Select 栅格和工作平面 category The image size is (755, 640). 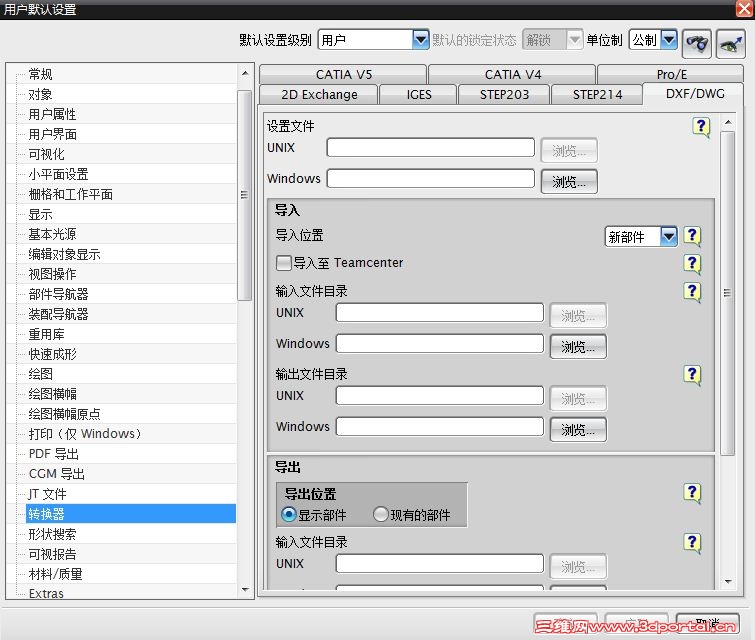tap(70, 194)
